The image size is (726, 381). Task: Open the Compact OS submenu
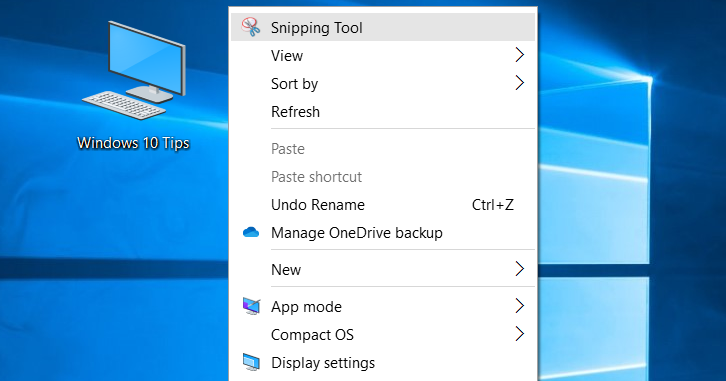click(383, 334)
